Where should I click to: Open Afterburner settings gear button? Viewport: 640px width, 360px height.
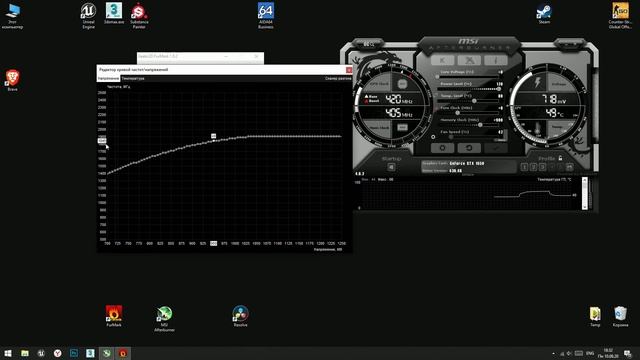point(442,148)
